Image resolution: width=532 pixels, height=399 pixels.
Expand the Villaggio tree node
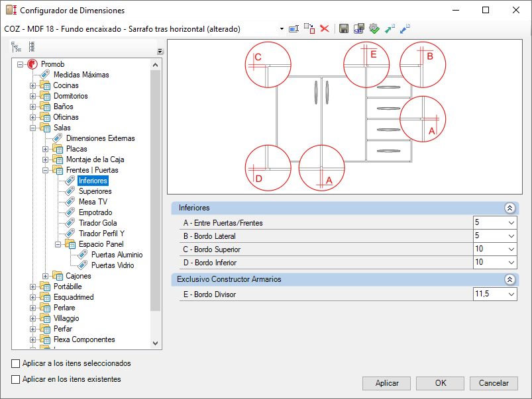(x=32, y=319)
